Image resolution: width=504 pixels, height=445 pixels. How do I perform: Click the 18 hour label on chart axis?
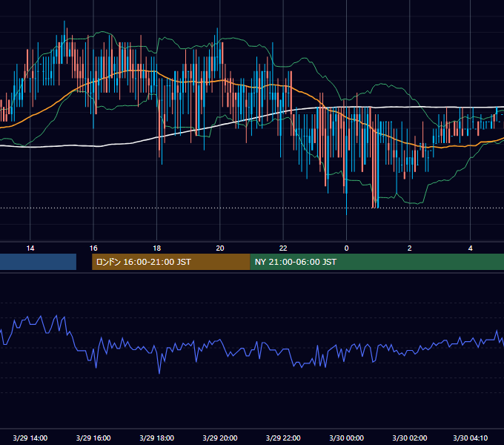click(156, 248)
